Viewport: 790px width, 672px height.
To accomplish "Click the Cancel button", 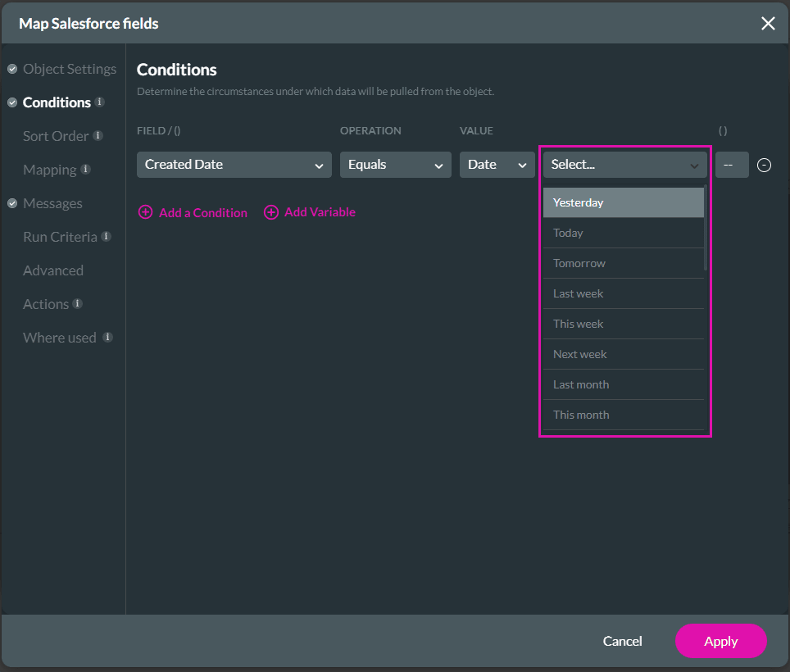I will click(x=622, y=641).
